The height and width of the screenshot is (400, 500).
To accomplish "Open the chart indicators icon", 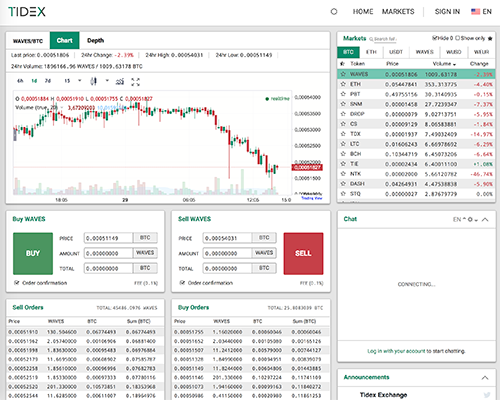I will click(120, 81).
